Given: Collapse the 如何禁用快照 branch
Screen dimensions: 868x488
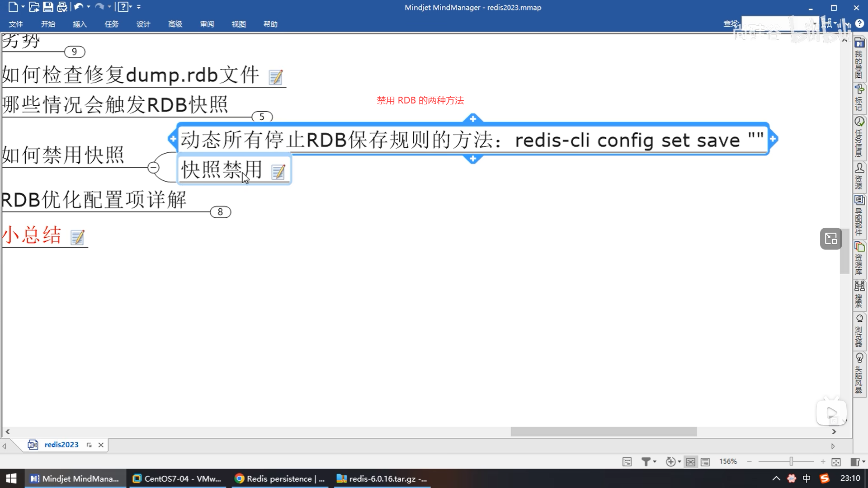Looking at the screenshot, I should tap(153, 168).
